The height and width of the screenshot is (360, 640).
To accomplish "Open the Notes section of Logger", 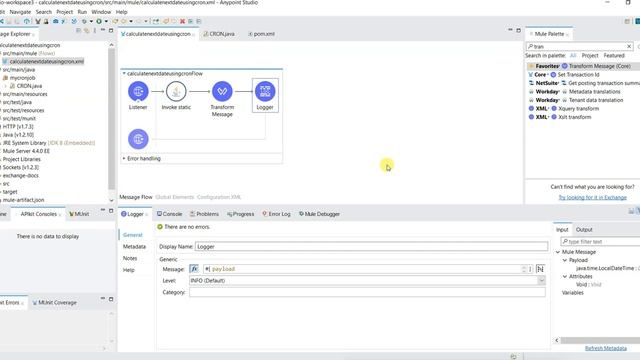I will click(x=130, y=258).
